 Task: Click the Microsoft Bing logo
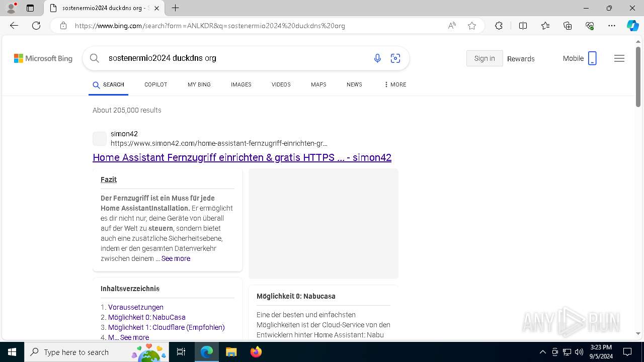(43, 58)
